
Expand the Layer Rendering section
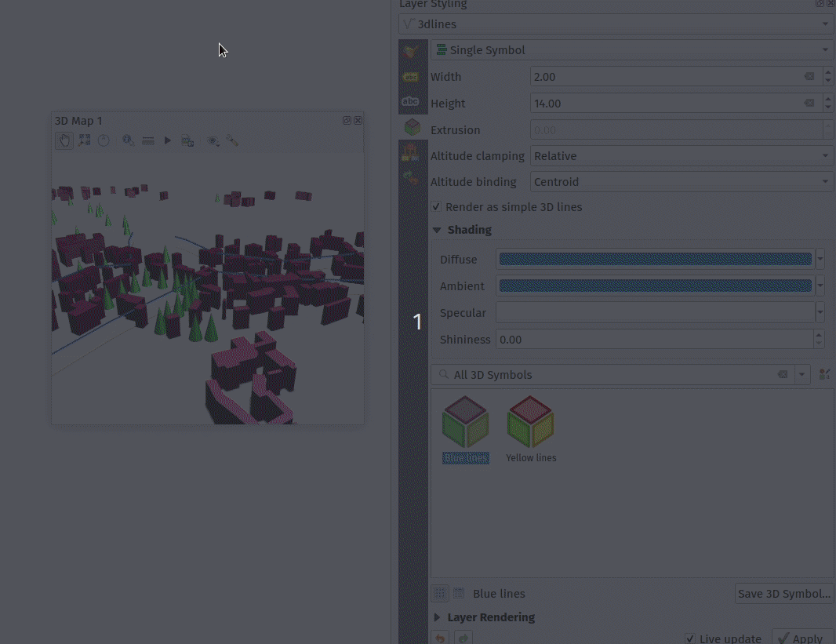click(x=437, y=617)
